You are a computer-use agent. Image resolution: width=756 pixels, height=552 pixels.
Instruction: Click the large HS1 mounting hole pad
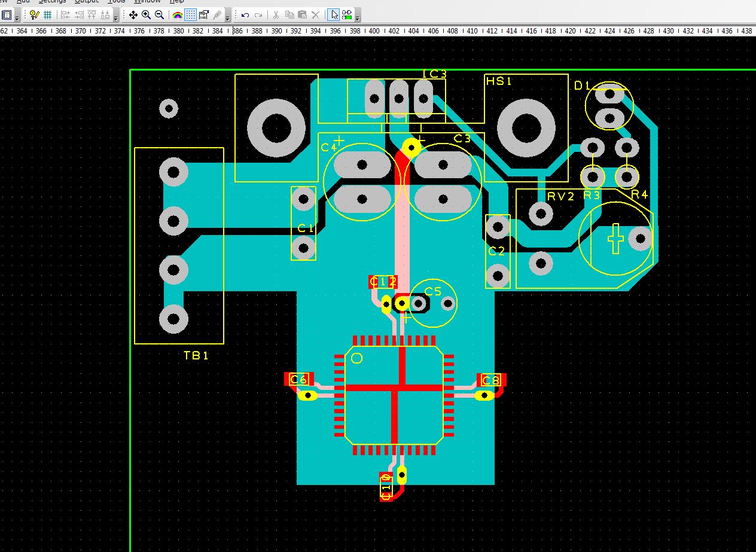pyautogui.click(x=526, y=127)
